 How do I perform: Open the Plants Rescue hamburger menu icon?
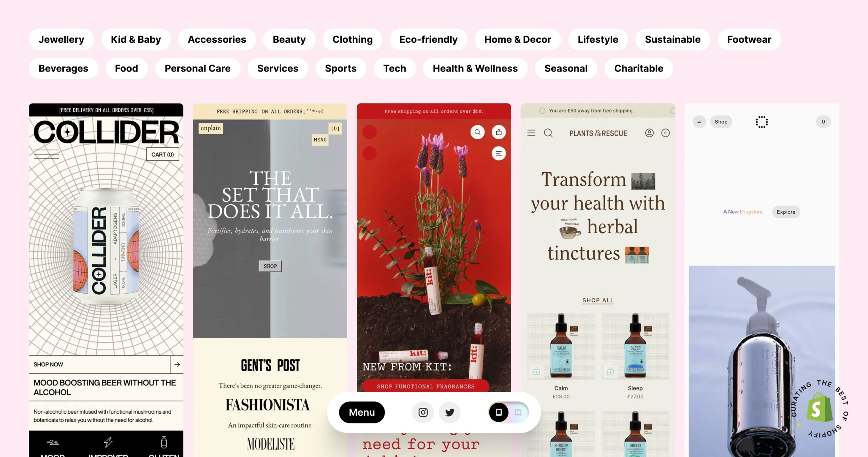point(531,133)
